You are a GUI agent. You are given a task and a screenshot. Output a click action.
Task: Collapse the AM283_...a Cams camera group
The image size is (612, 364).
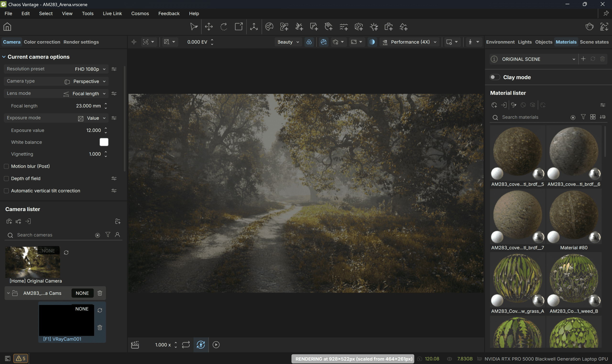(x=8, y=293)
